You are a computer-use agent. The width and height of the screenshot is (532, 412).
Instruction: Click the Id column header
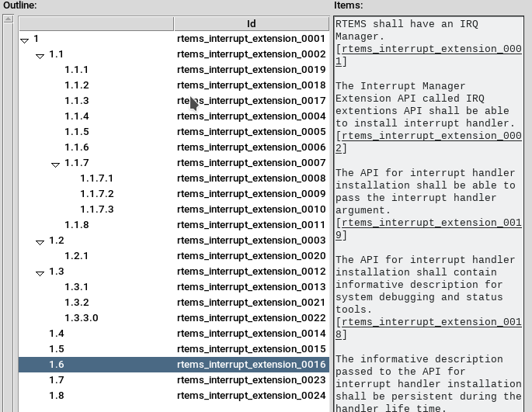pyautogui.click(x=252, y=24)
